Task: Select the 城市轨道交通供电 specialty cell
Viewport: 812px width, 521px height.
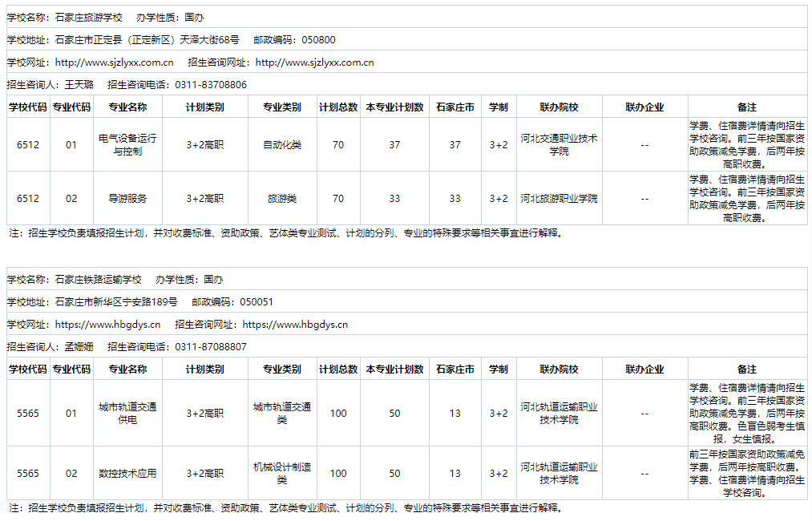Action: (x=127, y=413)
